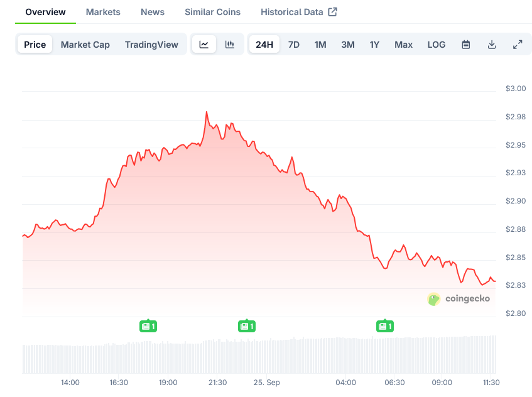Screen dimensions: 532x397
Task: Open the News tab
Action: tap(153, 12)
